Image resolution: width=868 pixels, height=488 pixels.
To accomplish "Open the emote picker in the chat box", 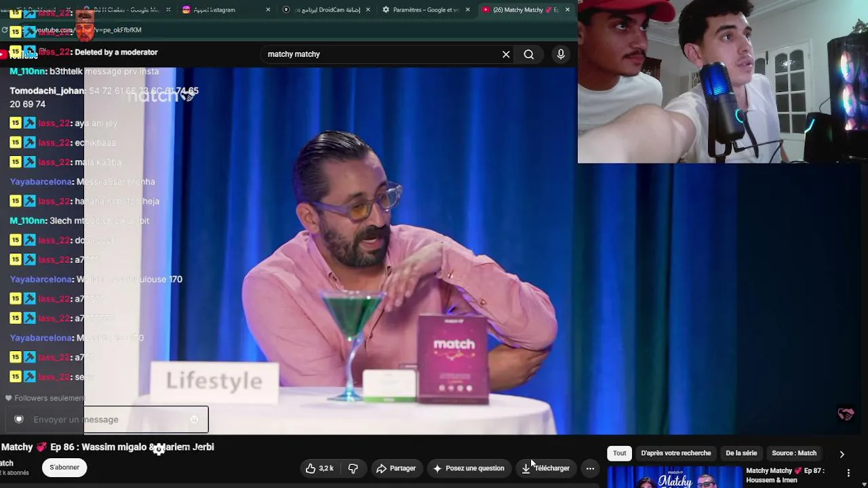I will pos(195,420).
